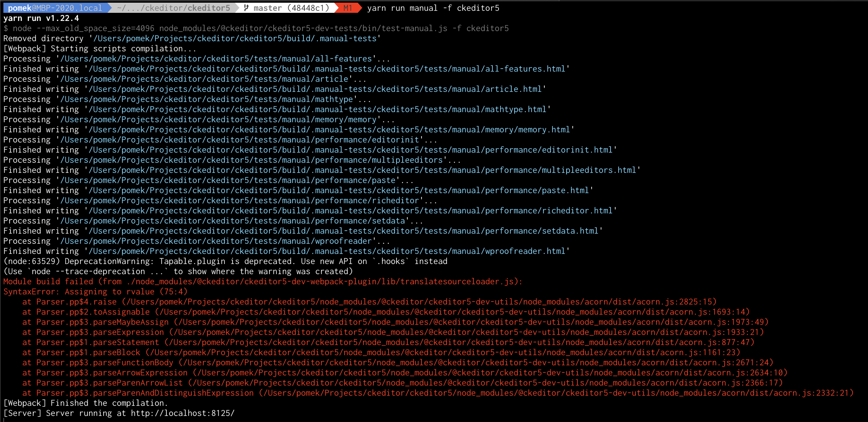Click '[Webpack] Finished the compilation.' line

(x=86, y=403)
